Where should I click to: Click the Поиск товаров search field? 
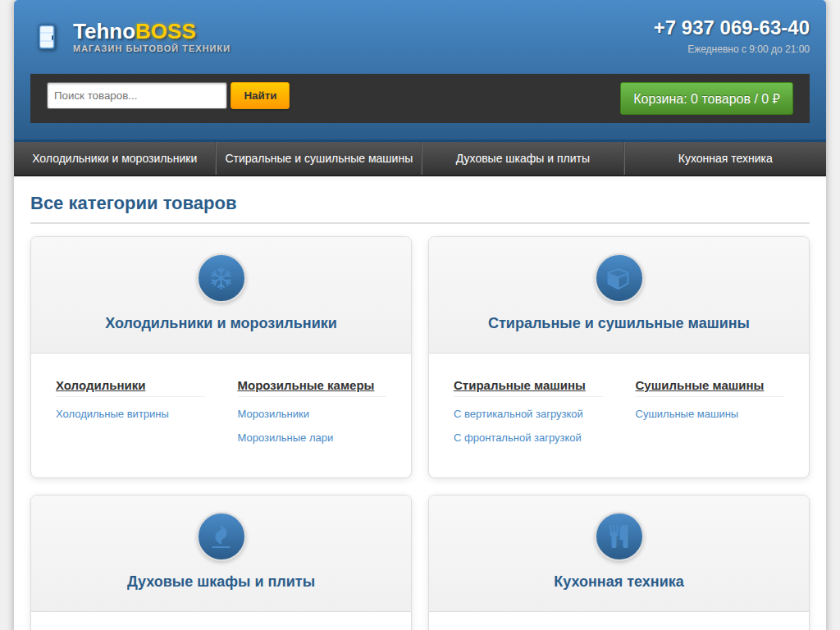(136, 96)
